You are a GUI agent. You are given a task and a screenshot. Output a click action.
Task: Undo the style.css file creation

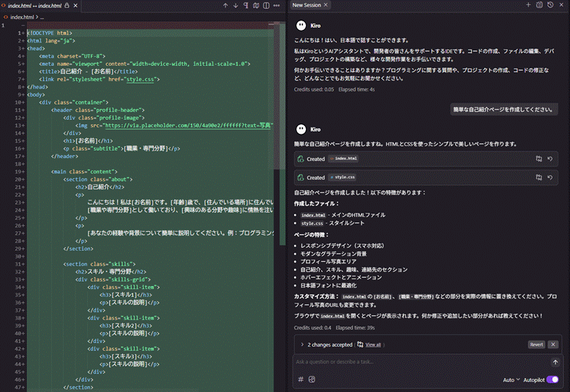550,177
